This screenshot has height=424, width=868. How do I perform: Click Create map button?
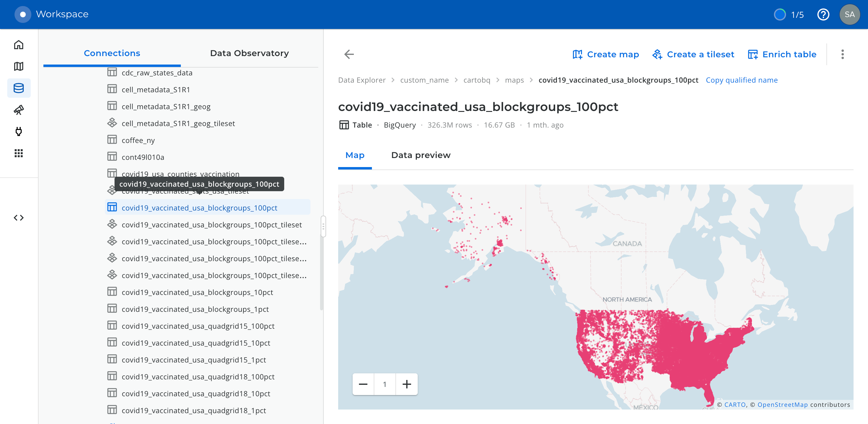605,54
